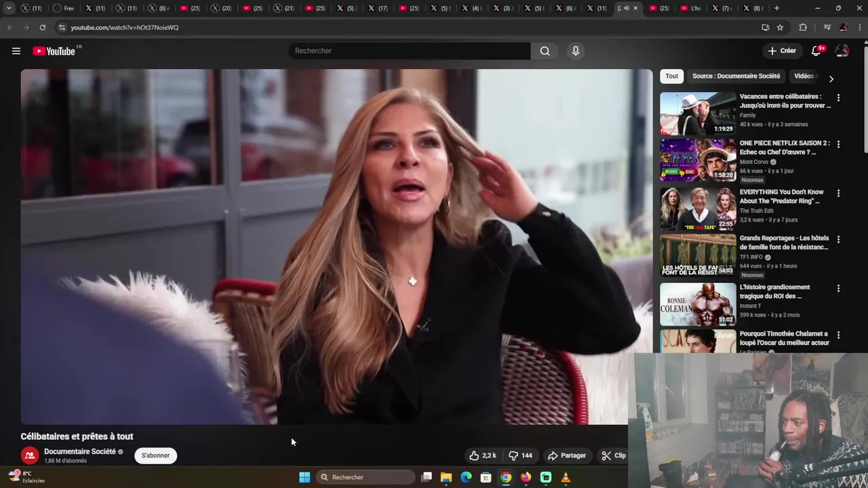
Task: Dislike the video showing 144
Action: point(520,455)
